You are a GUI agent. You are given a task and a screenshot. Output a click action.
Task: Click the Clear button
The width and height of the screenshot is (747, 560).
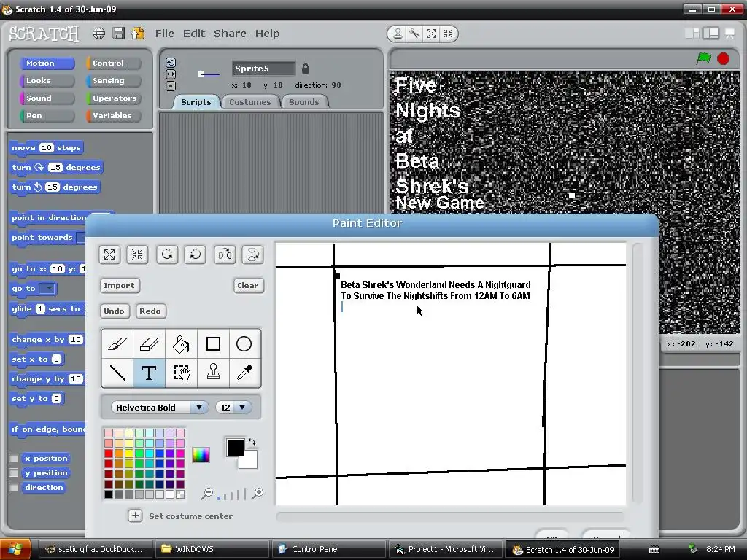point(248,285)
